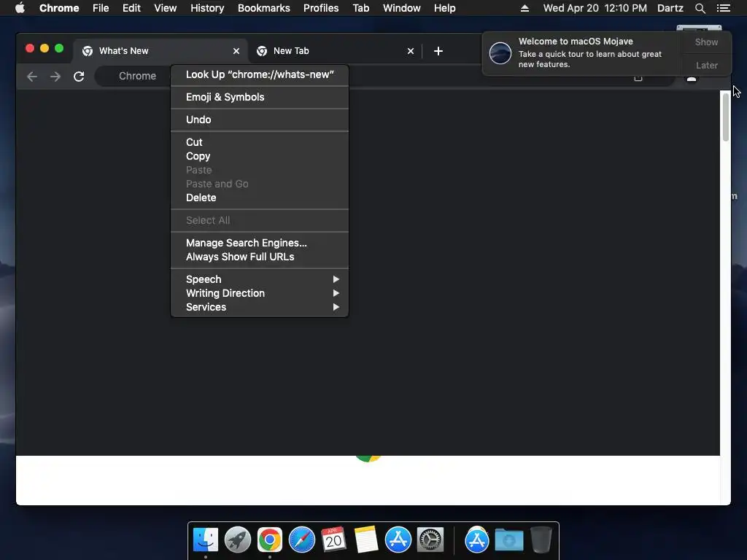Image resolution: width=747 pixels, height=560 pixels.
Task: Open Spotlight search magnifier
Action: click(x=700, y=8)
